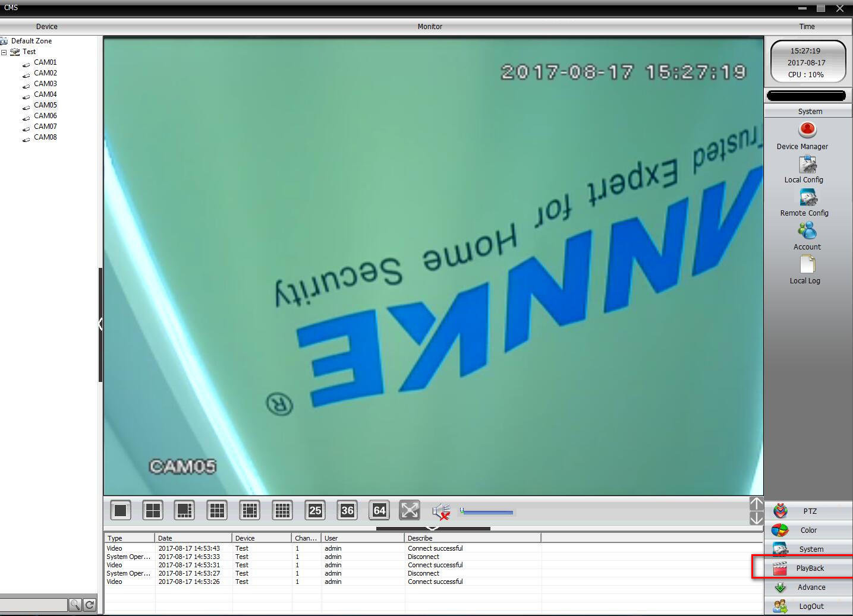
Task: Sort log by User column
Action: pyautogui.click(x=363, y=538)
